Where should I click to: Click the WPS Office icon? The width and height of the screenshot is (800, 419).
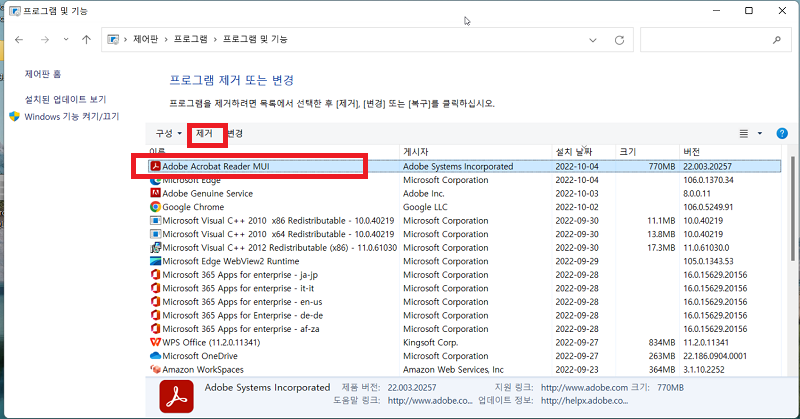[156, 342]
